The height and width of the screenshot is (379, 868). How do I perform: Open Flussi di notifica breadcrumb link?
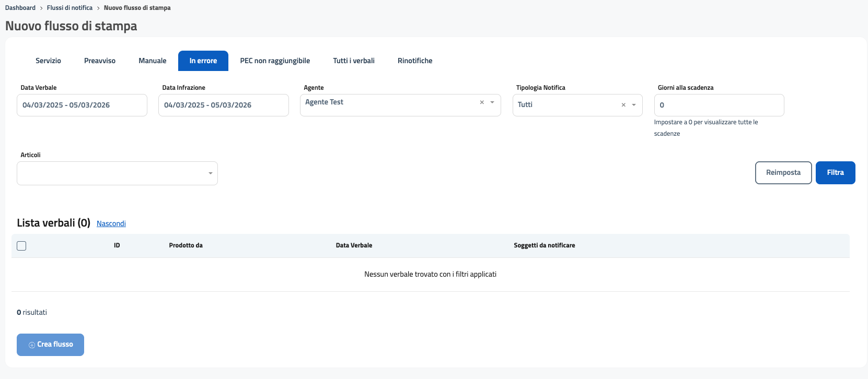[70, 8]
